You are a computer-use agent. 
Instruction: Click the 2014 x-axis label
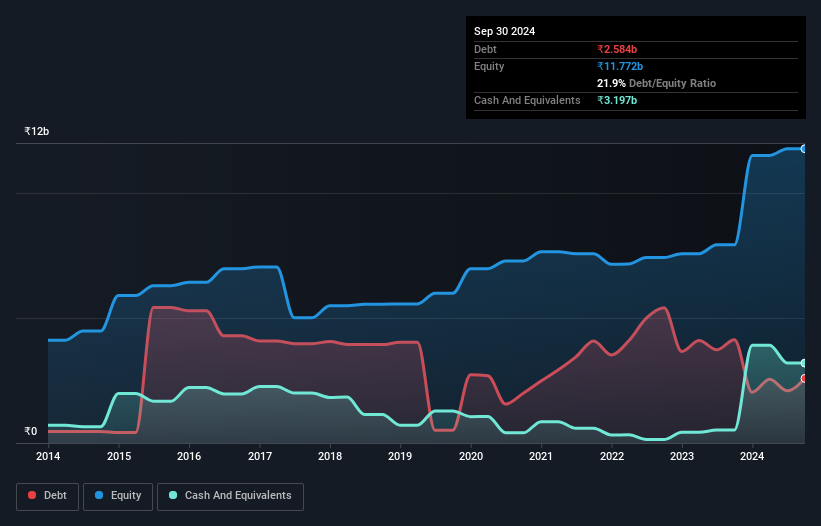coord(48,456)
